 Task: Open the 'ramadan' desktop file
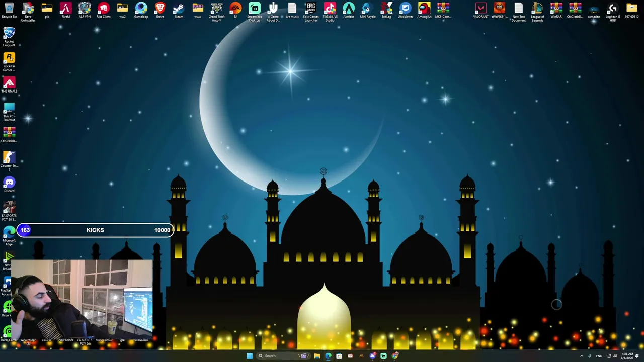pyautogui.click(x=594, y=10)
